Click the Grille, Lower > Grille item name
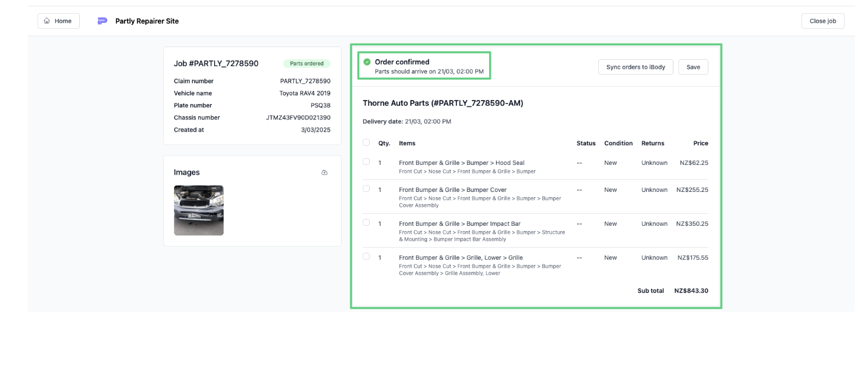The width and height of the screenshot is (868, 385). [461, 257]
